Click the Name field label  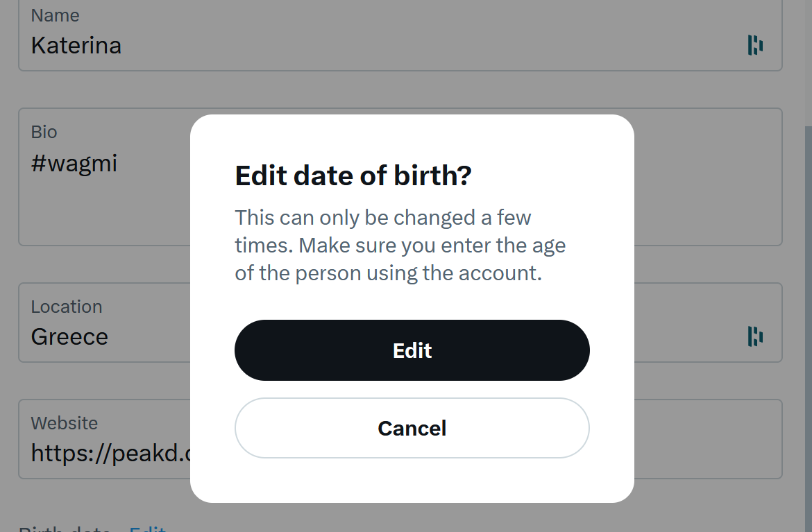tap(55, 15)
